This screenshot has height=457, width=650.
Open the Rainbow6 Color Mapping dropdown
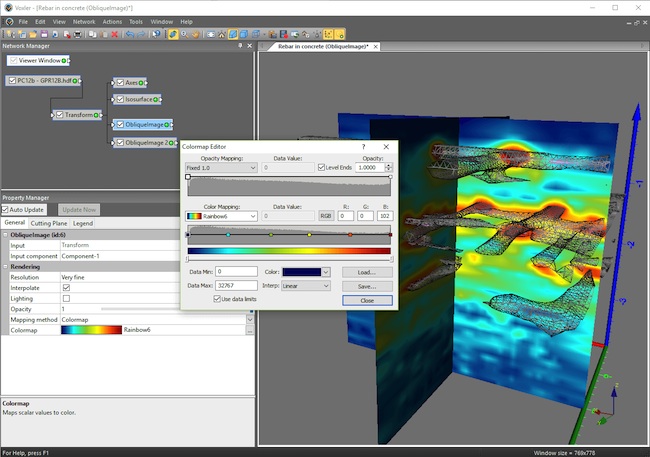pos(221,215)
